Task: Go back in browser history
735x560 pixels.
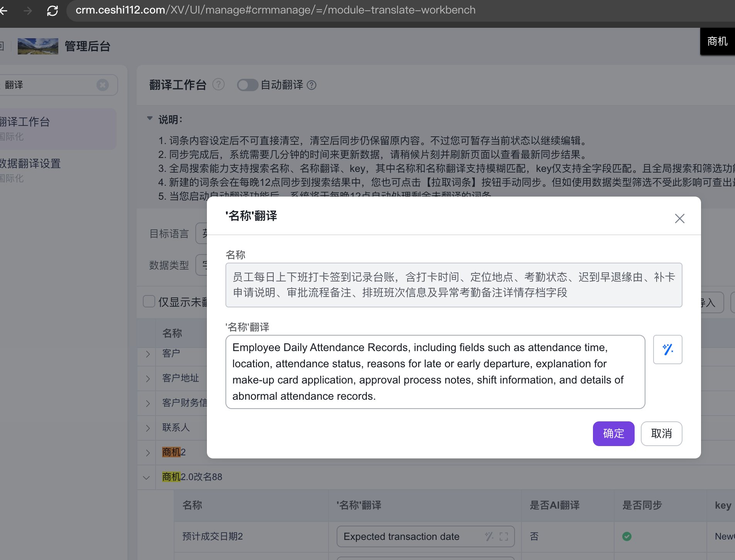Action: point(4,10)
